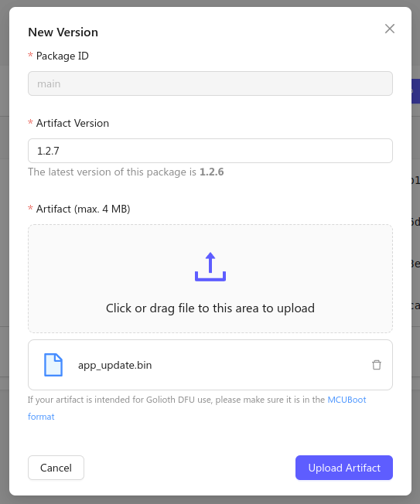420x504 pixels.
Task: Click the Package ID label text
Action: 63,56
